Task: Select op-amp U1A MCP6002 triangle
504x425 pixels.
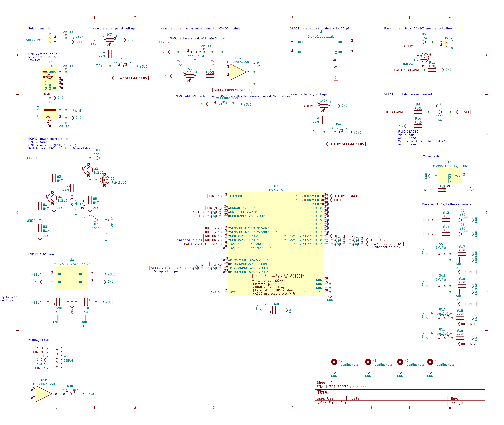Action: (238, 72)
